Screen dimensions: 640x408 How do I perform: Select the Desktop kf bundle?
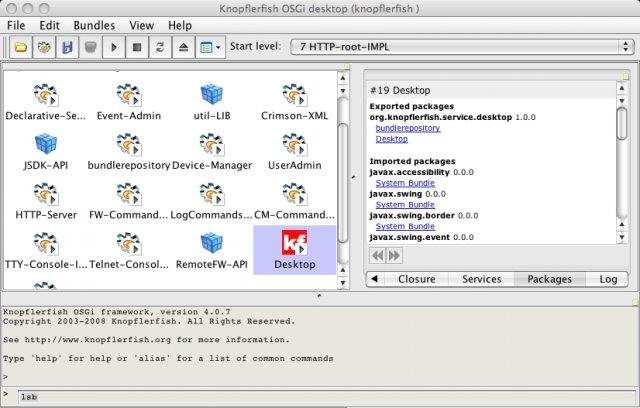tap(294, 250)
